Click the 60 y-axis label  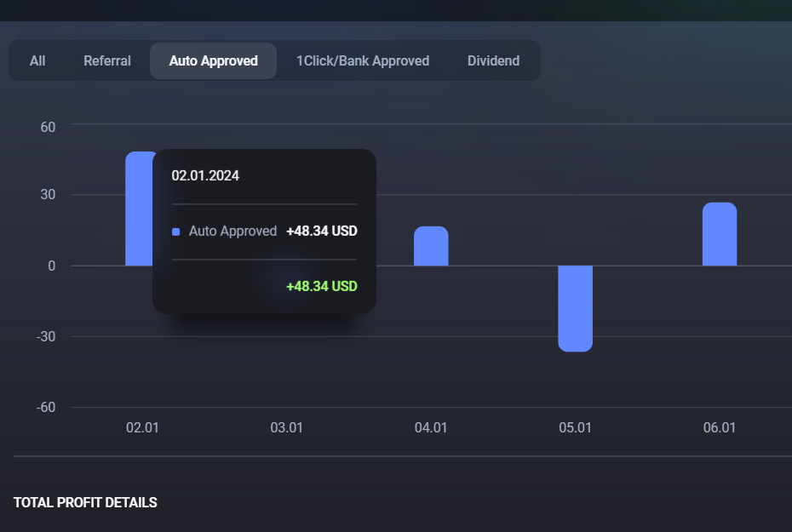click(x=47, y=127)
